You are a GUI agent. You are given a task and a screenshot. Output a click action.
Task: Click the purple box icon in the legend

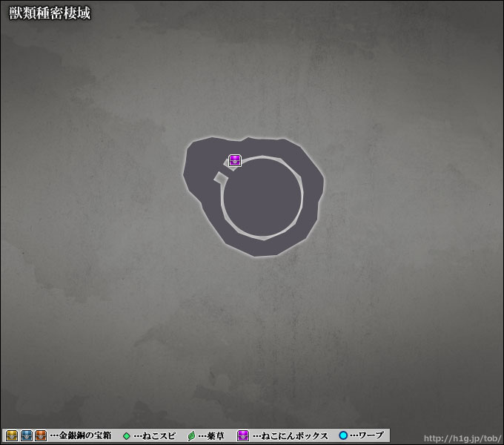tap(242, 435)
